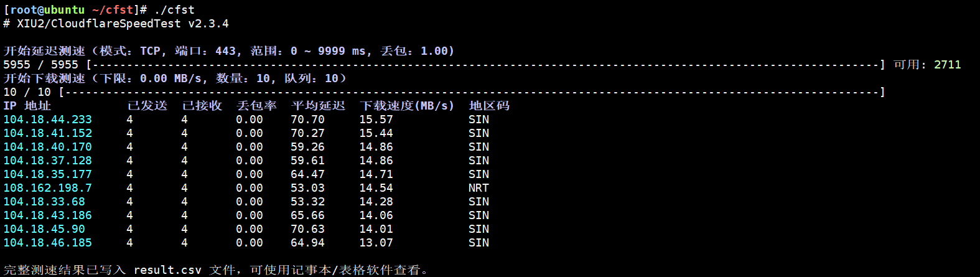Click the IP address 104.18.41.152
The image size is (980, 277).
click(47, 133)
